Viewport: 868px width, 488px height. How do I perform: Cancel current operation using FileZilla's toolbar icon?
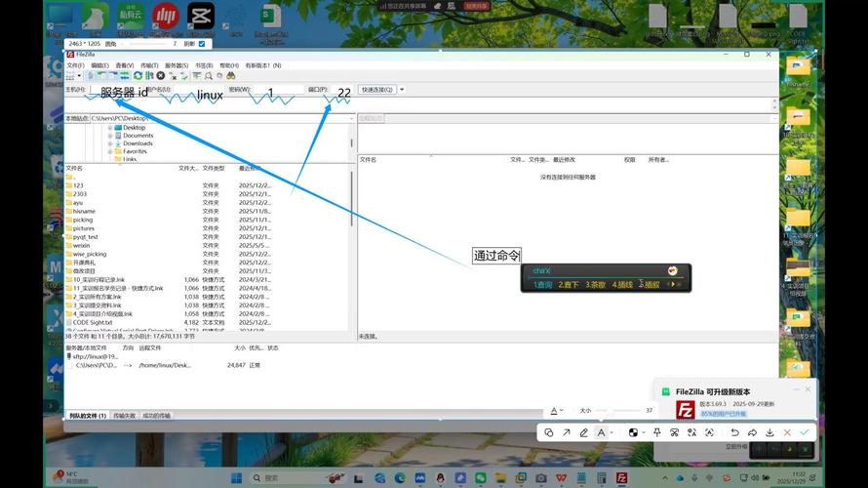point(161,76)
